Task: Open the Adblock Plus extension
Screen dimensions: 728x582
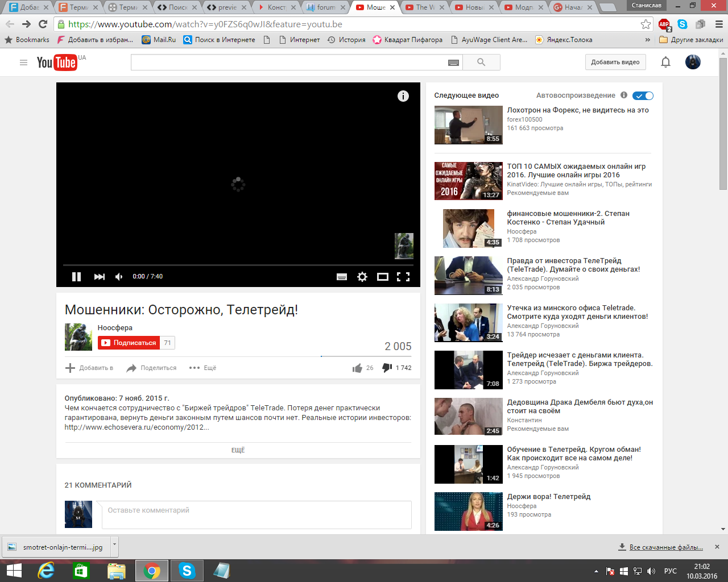Action: pos(664,24)
